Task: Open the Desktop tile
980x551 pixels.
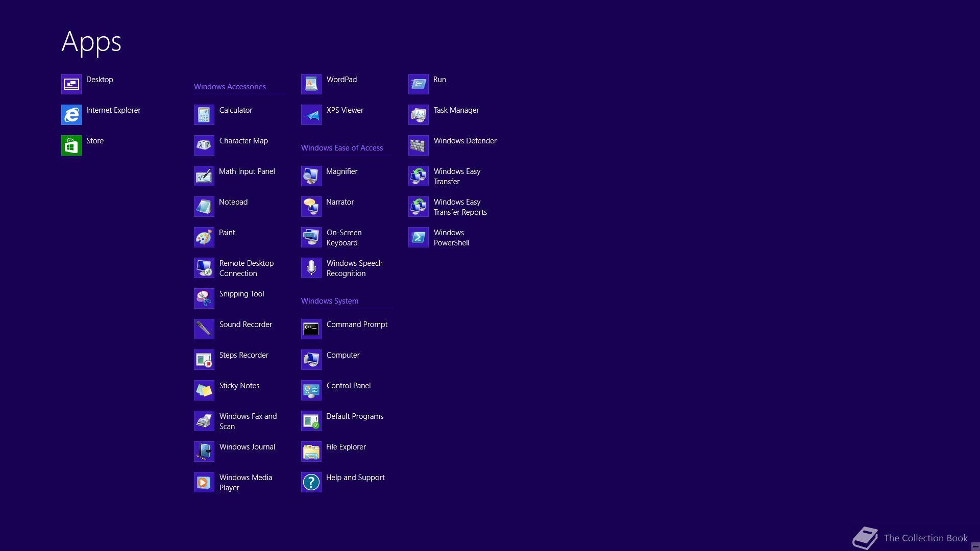Action: (71, 84)
